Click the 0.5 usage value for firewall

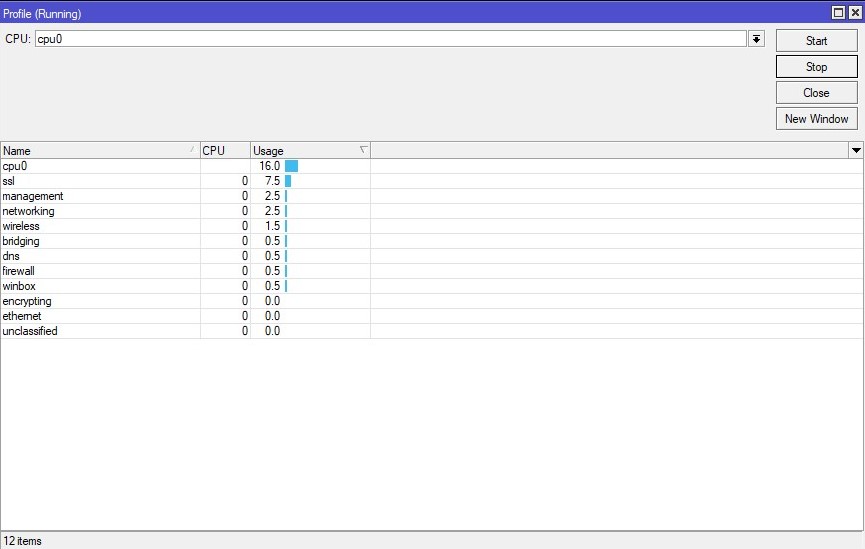273,271
